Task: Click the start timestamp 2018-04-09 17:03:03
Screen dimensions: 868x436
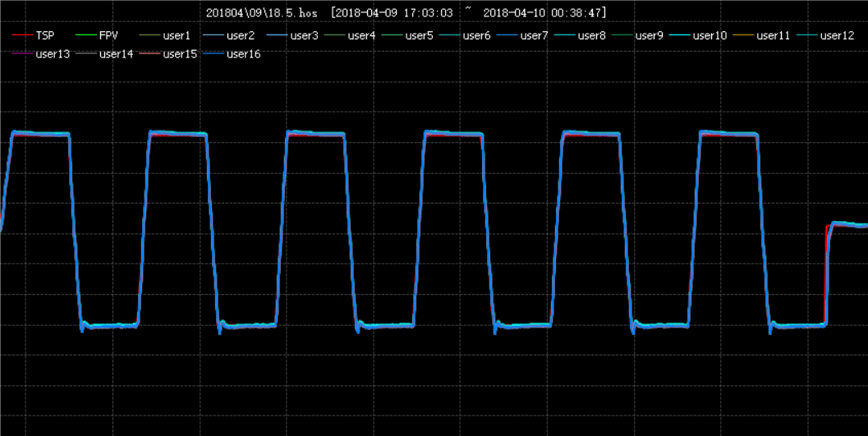Action: pos(393,12)
